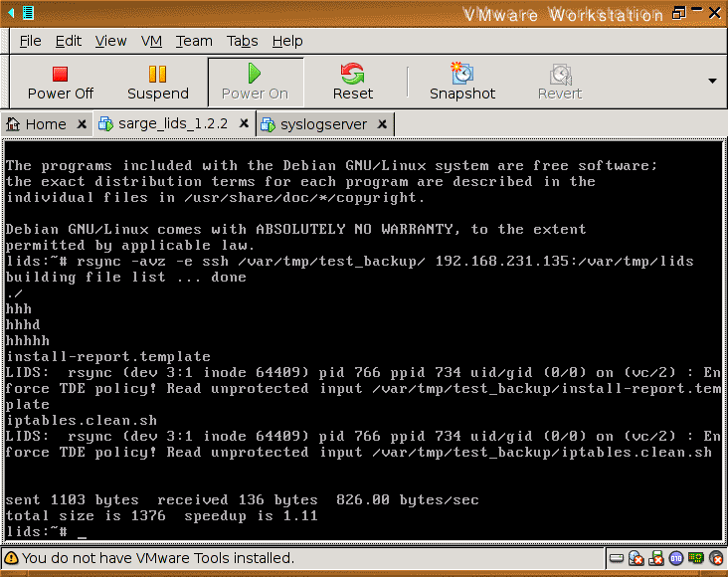The image size is (728, 577).
Task: Open the View menu
Action: point(110,41)
